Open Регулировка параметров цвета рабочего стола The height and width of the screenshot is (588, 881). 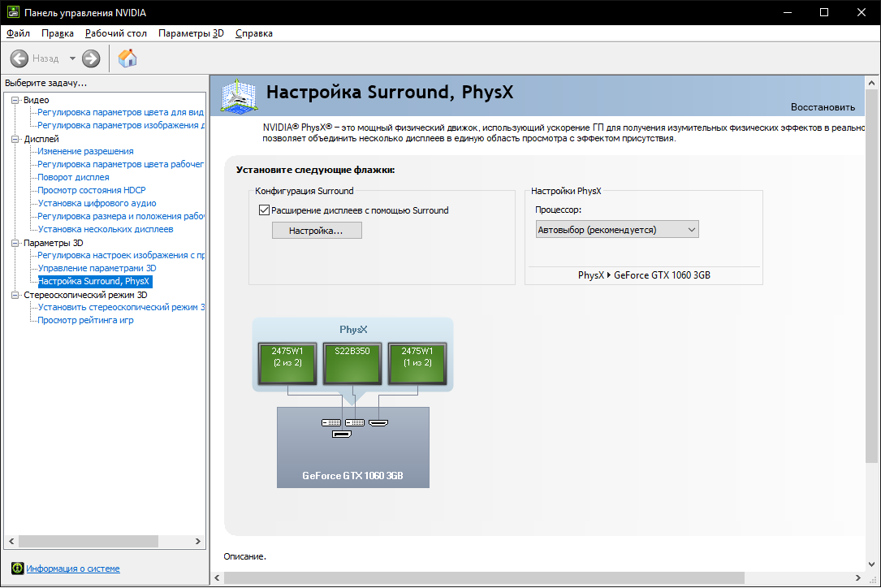(x=121, y=164)
